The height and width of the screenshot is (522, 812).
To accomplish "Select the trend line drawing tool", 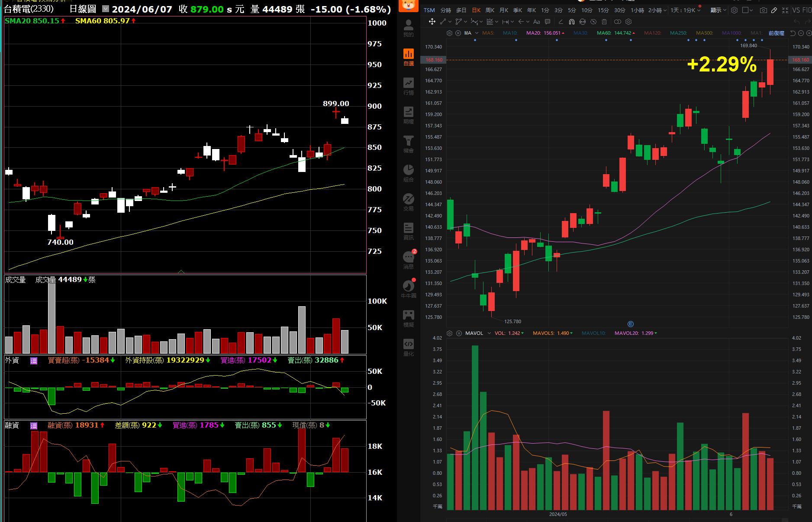I will point(443,22).
